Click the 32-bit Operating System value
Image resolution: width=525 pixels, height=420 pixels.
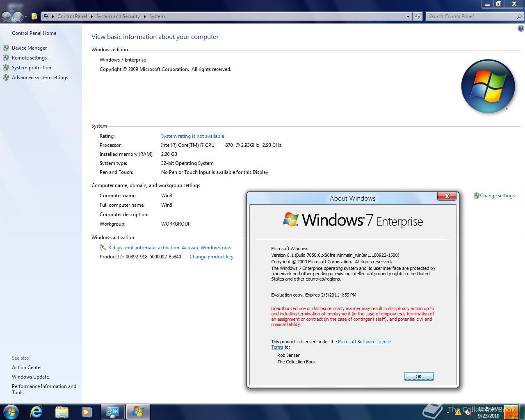pyautogui.click(x=187, y=163)
